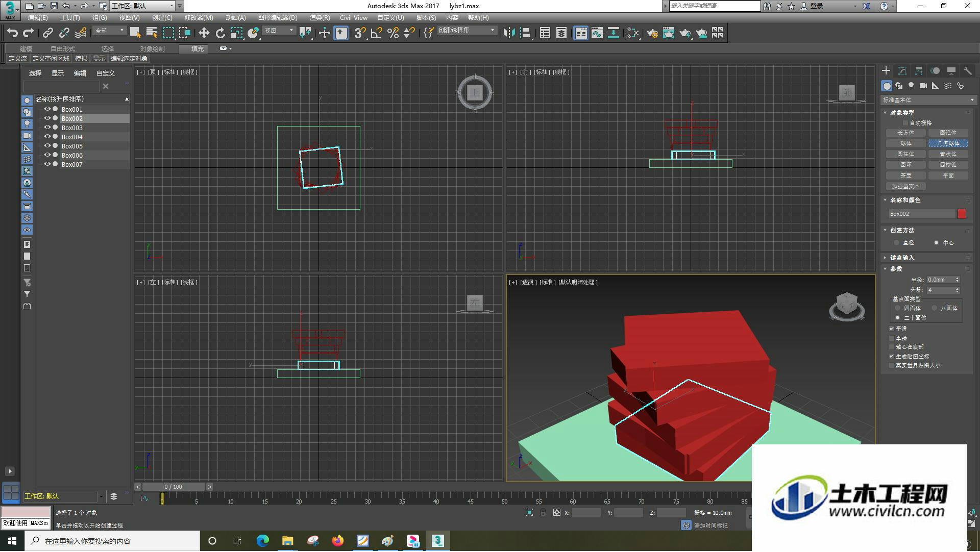The width and height of the screenshot is (980, 552).
Task: Select the 四面体 radio button
Action: pos(898,308)
